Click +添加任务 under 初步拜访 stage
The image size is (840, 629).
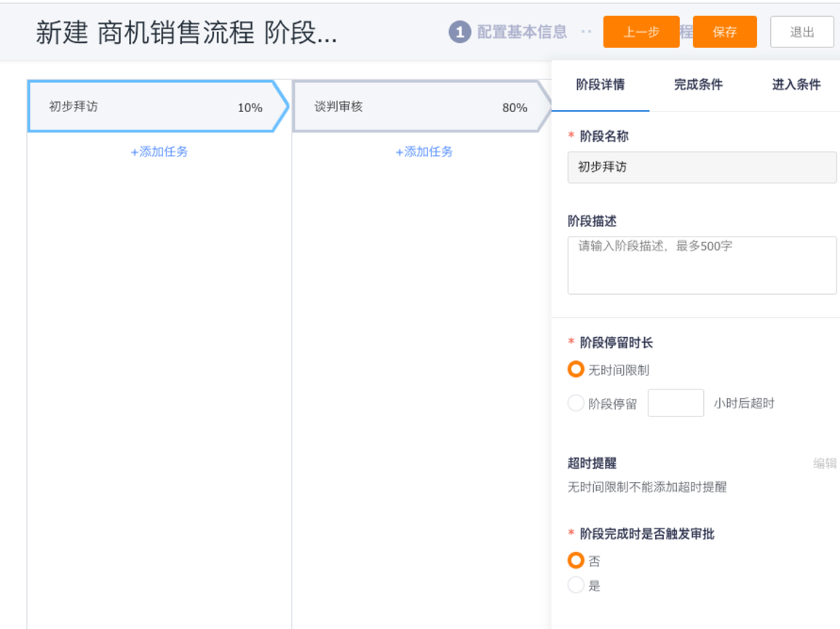tap(159, 151)
